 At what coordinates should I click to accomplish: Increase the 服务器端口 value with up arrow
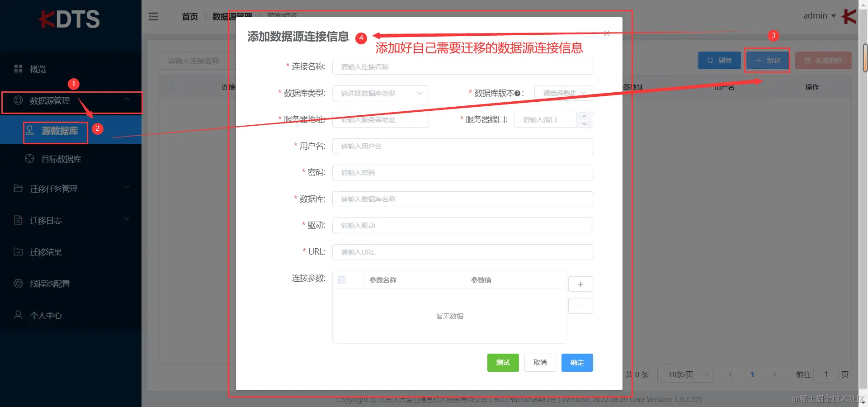585,116
